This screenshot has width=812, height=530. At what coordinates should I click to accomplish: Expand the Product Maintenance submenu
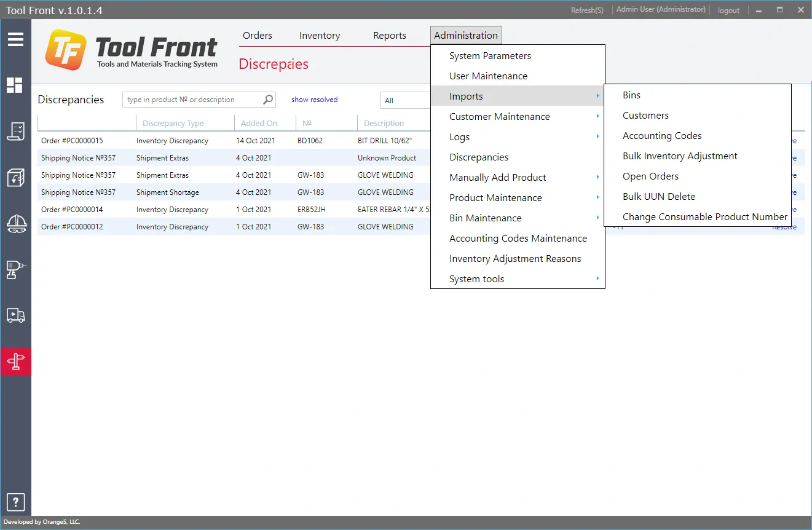tap(495, 198)
